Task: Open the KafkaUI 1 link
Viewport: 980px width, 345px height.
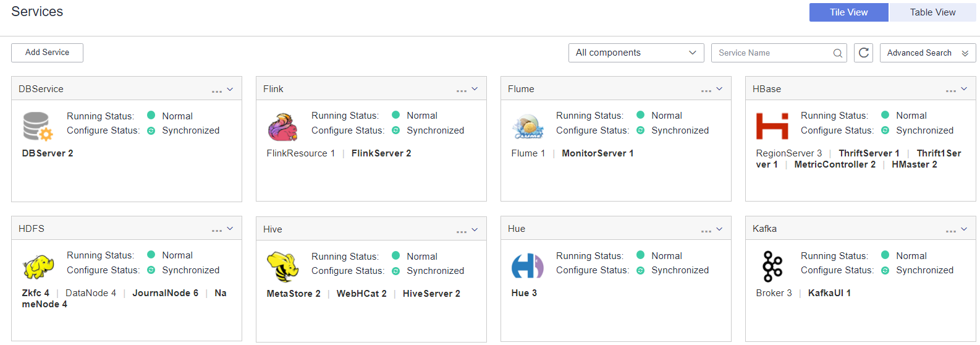Action: 829,293
